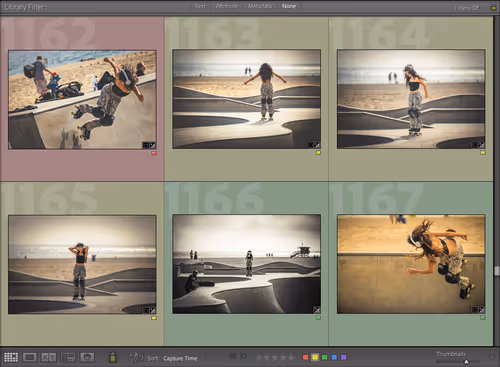This screenshot has height=367, width=500.
Task: Set three-star rating in toolbar
Action: (x=275, y=357)
